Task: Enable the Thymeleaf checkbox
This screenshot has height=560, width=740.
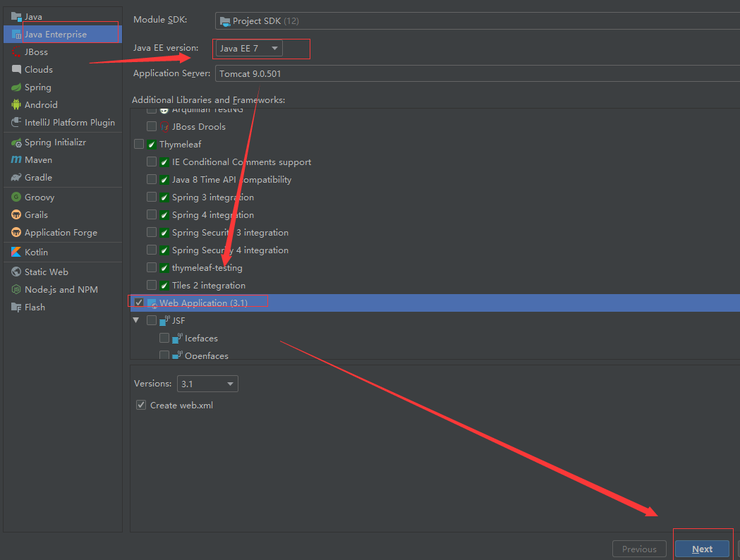Action: click(139, 144)
